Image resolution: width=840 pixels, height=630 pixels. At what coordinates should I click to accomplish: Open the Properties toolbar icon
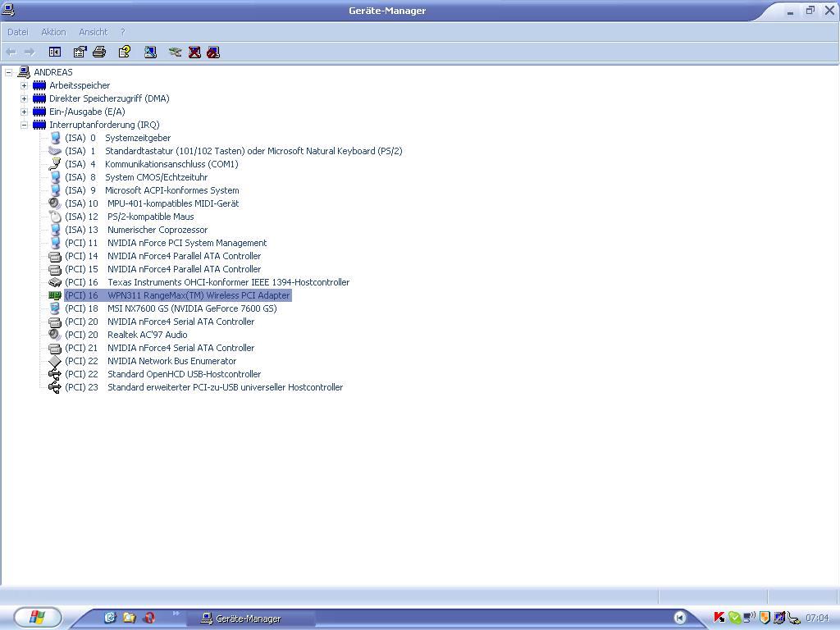[80, 52]
